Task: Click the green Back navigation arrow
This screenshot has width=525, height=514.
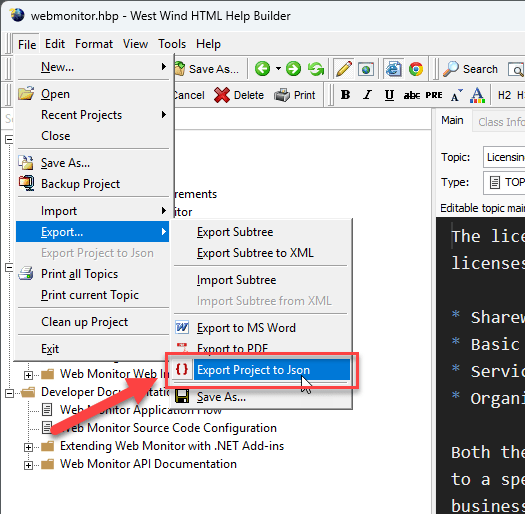Action: 262,69
